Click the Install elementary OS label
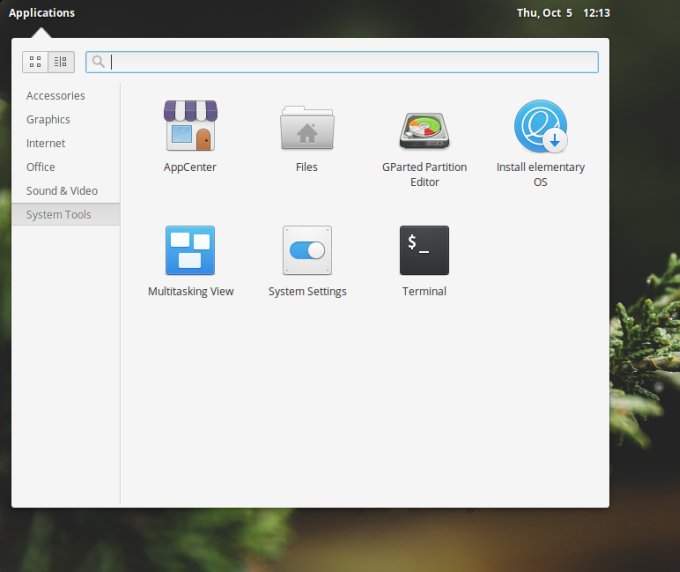This screenshot has width=680, height=572. (x=541, y=174)
